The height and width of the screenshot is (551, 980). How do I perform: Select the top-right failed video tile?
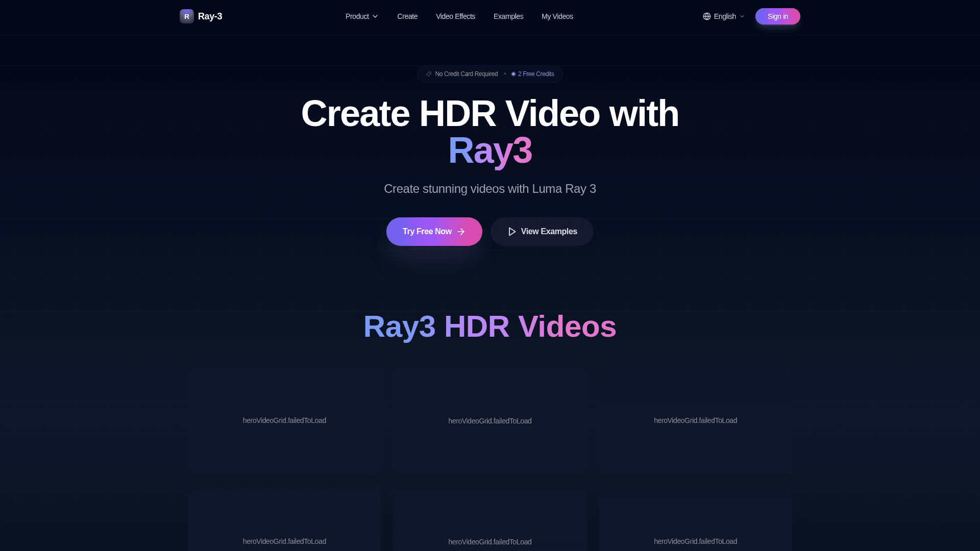coord(695,420)
